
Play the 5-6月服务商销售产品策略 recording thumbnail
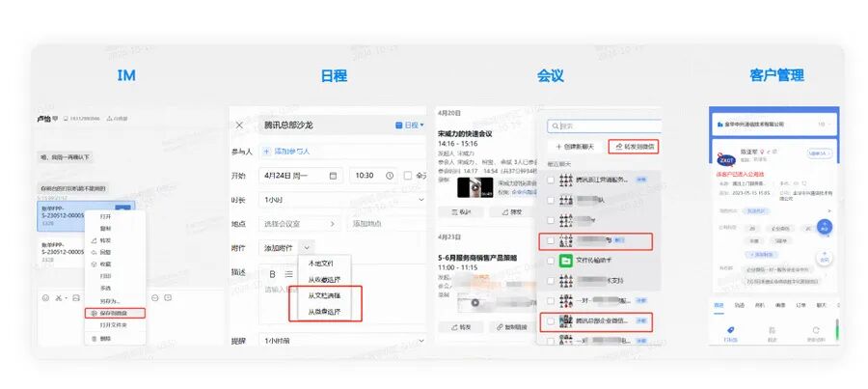click(x=475, y=302)
